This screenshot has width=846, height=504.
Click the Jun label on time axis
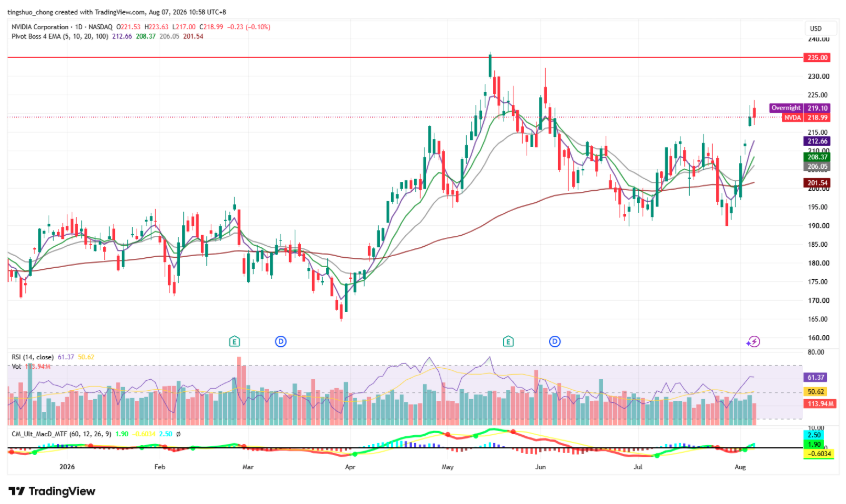pos(540,467)
